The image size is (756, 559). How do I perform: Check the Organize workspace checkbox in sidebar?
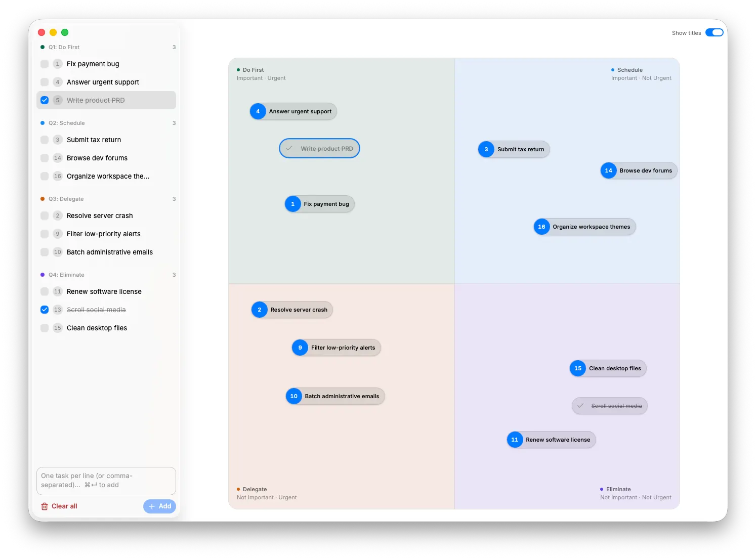point(45,176)
